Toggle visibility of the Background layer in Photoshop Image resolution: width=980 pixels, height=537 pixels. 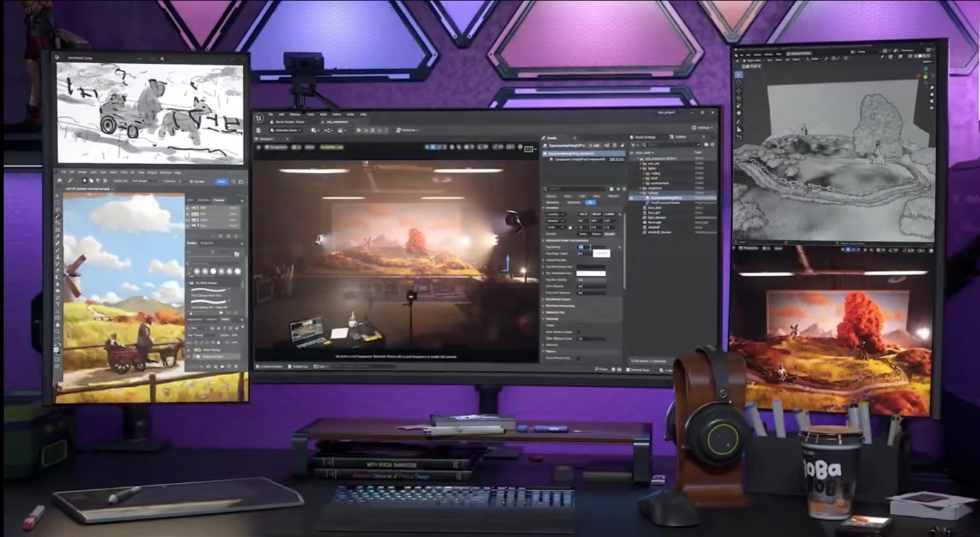coord(189,357)
